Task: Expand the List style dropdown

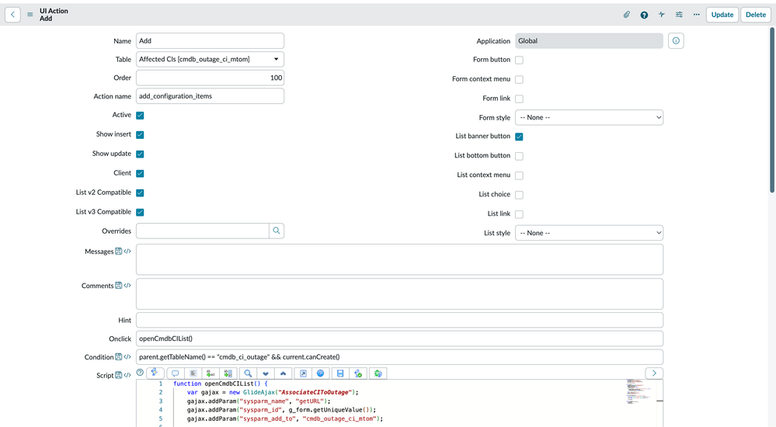Action: pos(589,233)
